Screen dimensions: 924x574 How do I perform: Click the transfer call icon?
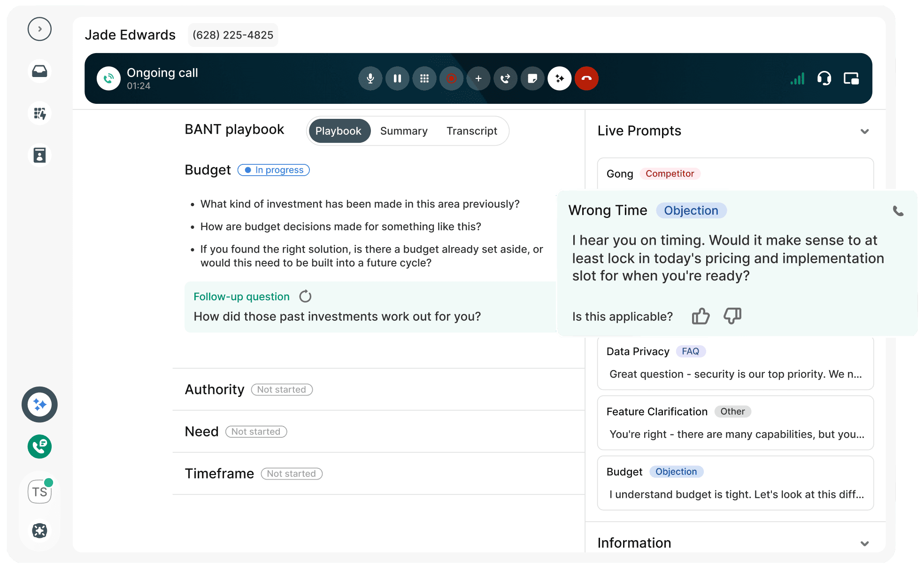(505, 78)
